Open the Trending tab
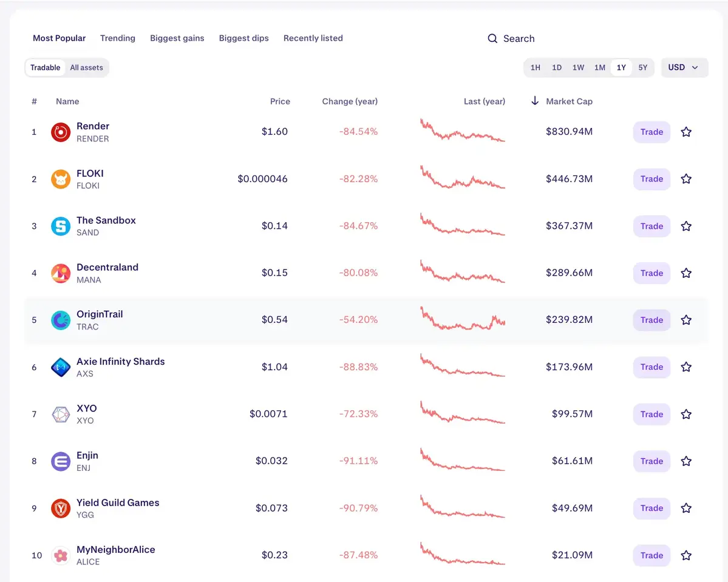This screenshot has width=728, height=582. (117, 38)
